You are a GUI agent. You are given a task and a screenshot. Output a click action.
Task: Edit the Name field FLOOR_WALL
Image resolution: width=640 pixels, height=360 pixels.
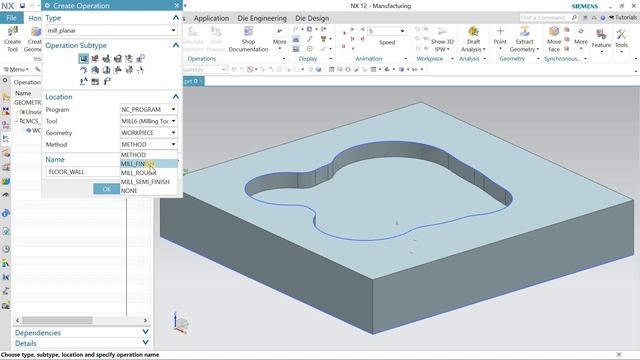[83, 172]
